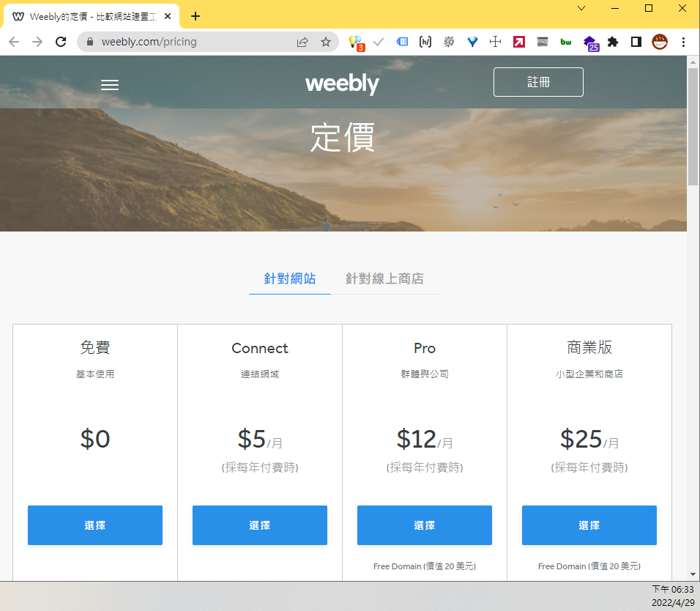Screen dimensions: 700x611
Task: Open Chrome three-dot menu
Action: click(683, 42)
